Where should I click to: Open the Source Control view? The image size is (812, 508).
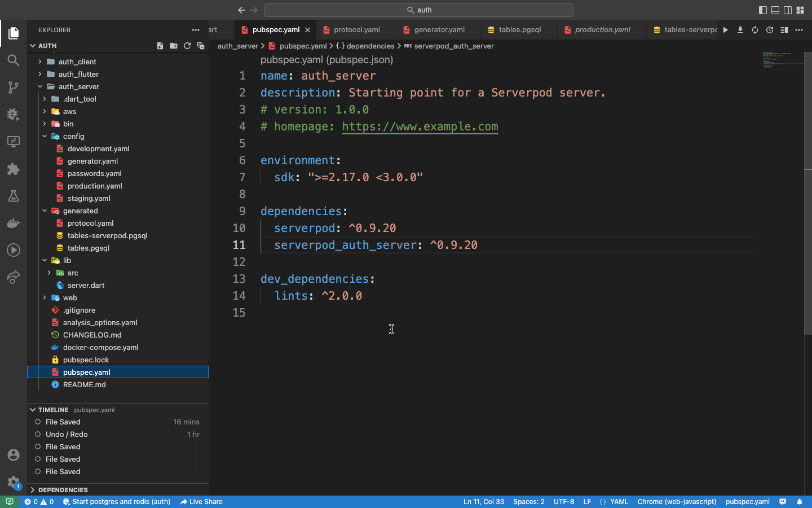pyautogui.click(x=14, y=87)
